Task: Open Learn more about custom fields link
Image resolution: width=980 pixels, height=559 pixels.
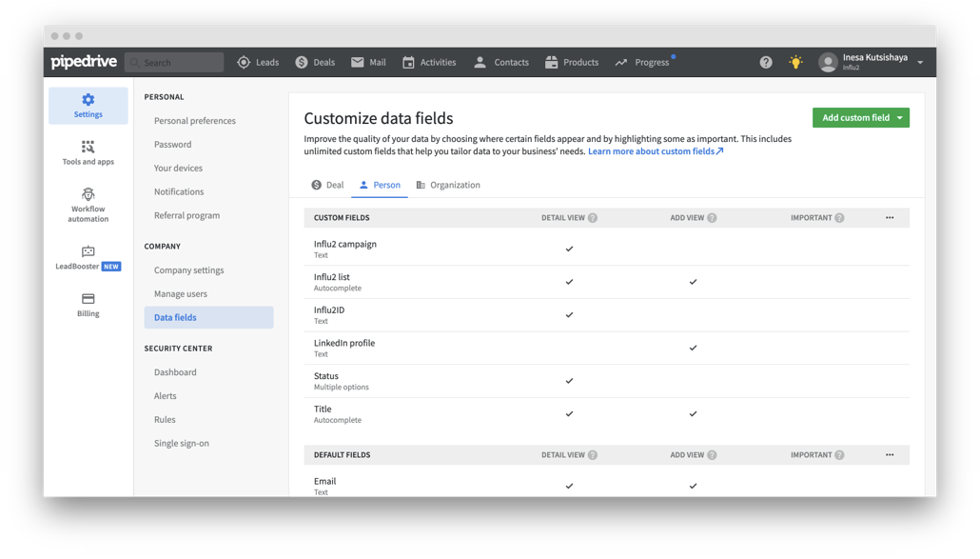Action: pos(655,151)
